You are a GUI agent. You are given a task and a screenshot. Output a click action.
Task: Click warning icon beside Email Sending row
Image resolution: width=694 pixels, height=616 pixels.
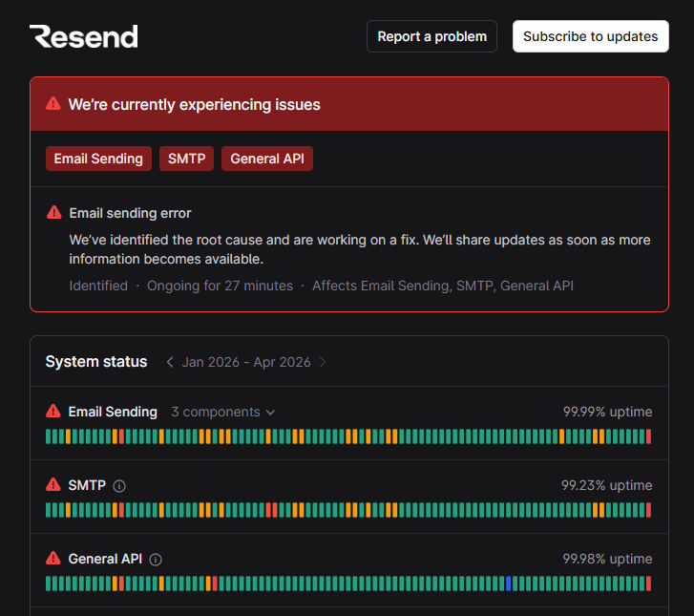click(53, 412)
